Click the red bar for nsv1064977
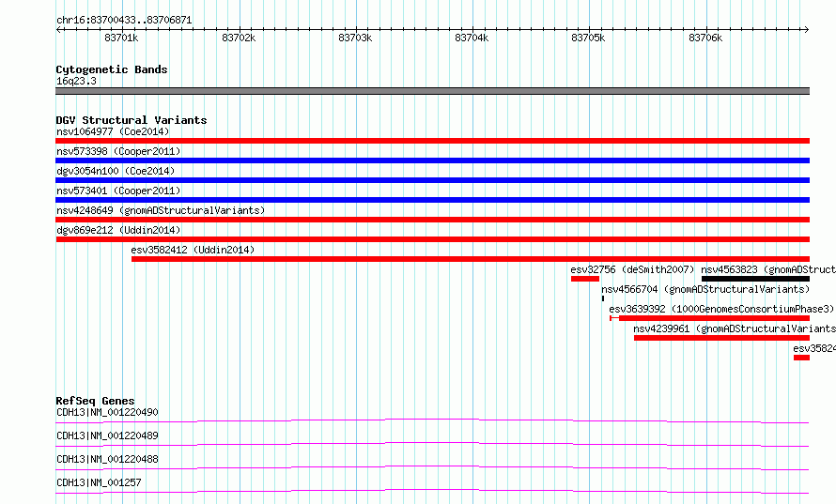The width and height of the screenshot is (836, 504). 432,141
